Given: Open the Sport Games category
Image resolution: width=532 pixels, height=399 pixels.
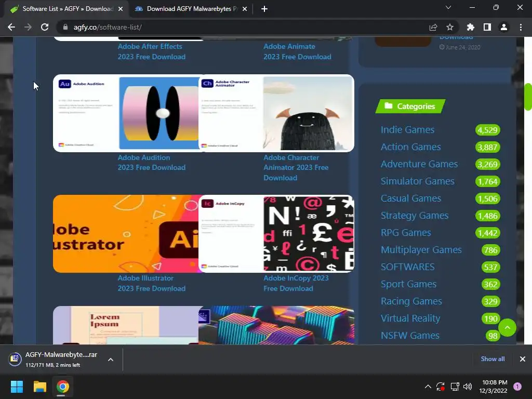Looking at the screenshot, I should click(408, 284).
